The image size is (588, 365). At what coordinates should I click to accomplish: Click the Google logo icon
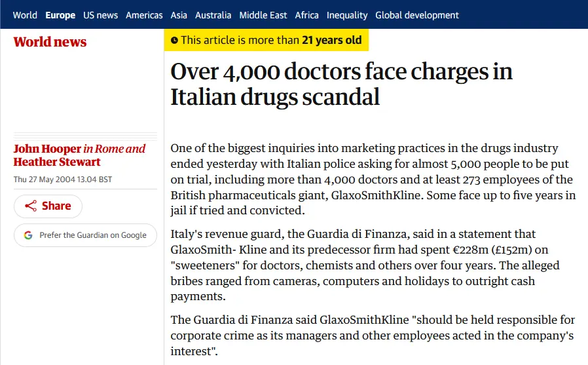(28, 235)
